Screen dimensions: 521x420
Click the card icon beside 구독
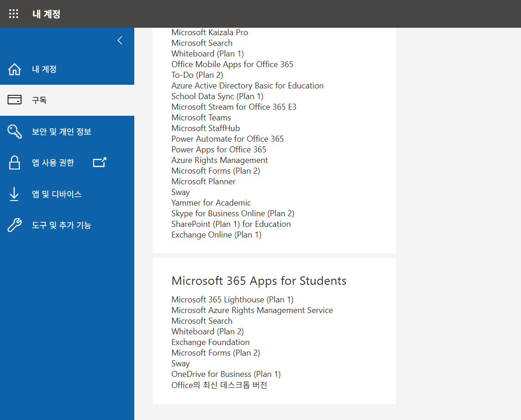[14, 100]
